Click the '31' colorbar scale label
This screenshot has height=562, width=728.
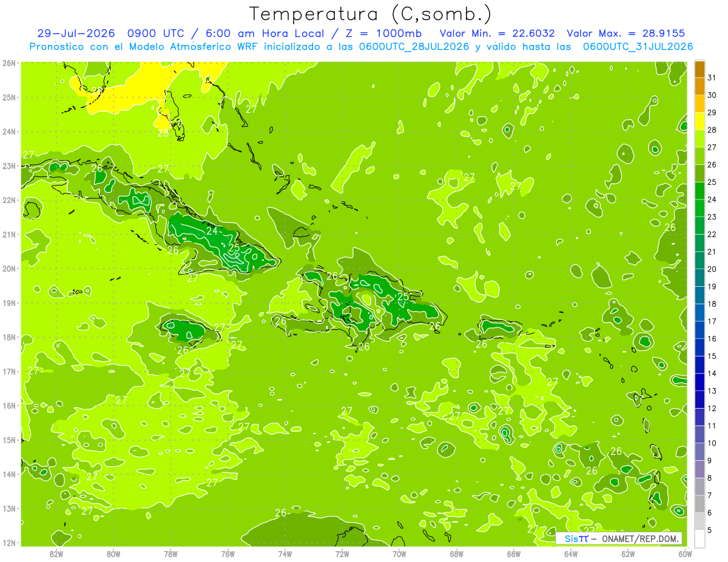tap(712, 77)
